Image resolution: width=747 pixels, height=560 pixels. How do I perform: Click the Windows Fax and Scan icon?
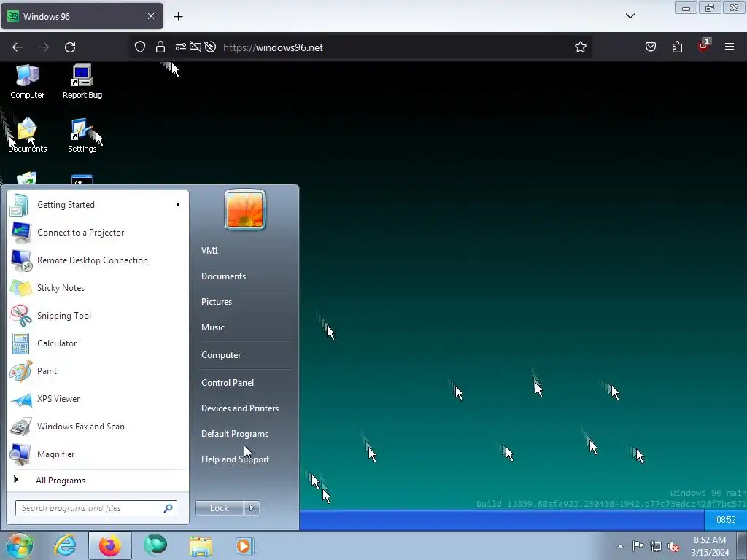[20, 427]
